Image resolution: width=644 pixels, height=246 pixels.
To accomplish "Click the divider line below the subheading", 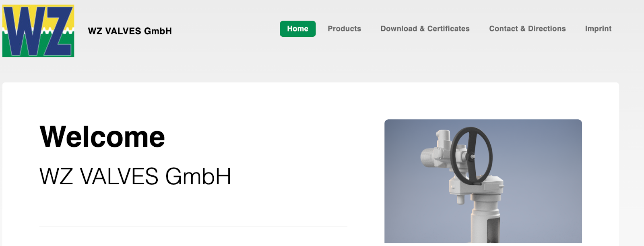I will point(193,227).
